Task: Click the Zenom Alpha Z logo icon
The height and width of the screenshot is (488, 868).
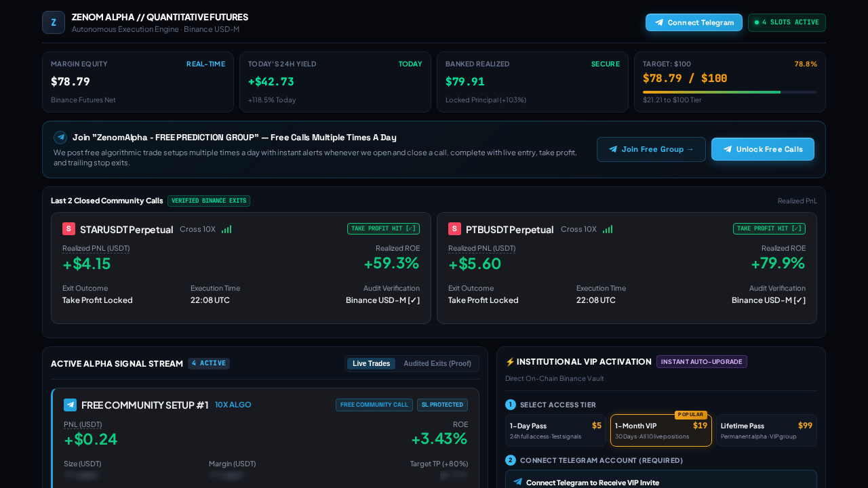Action: pyautogui.click(x=54, y=22)
